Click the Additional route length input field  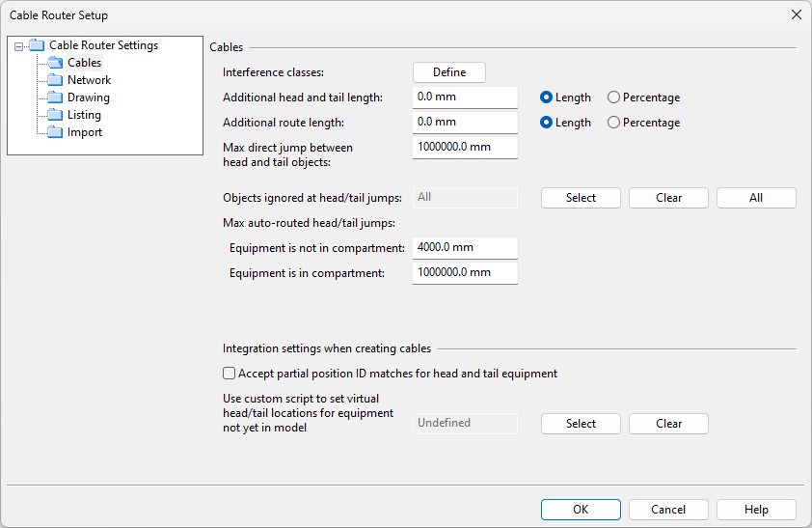[x=465, y=123]
